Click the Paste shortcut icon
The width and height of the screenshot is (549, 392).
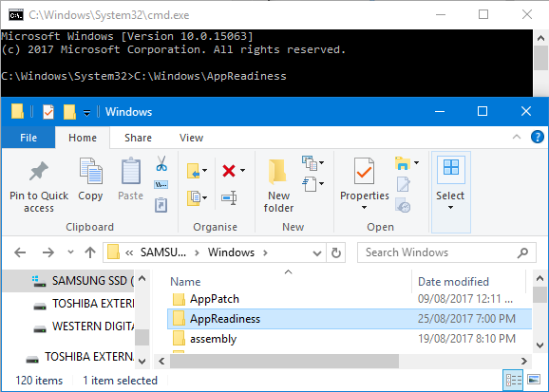[x=161, y=205]
